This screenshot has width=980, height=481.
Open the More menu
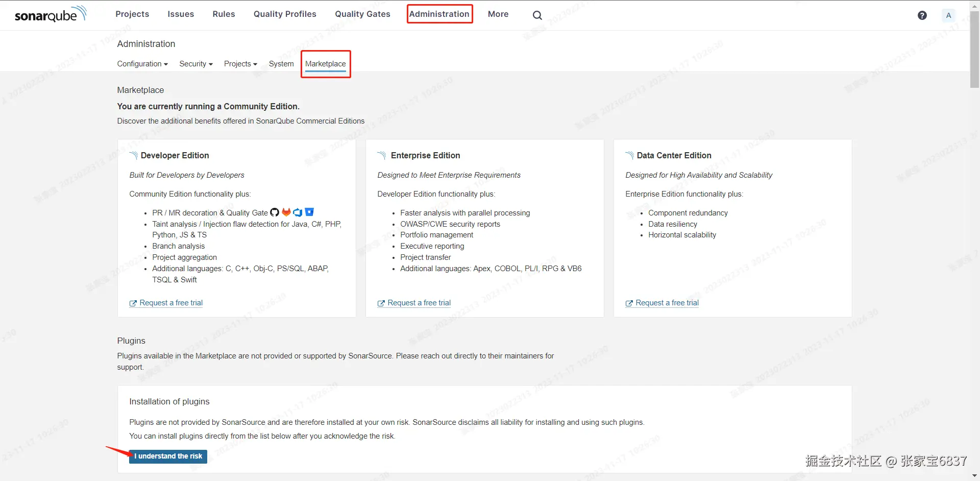[498, 14]
